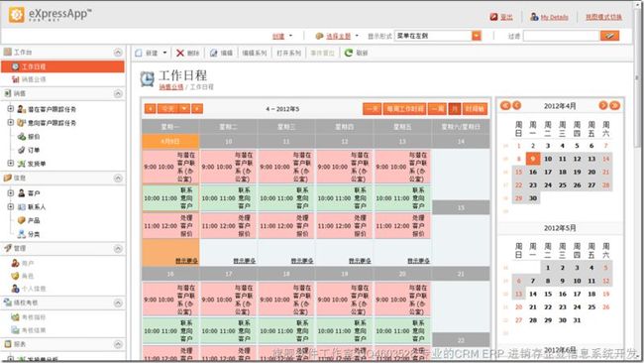The image size is (644, 363).
Task: Collapse the 信息 sidebar group
Action: tap(118, 178)
